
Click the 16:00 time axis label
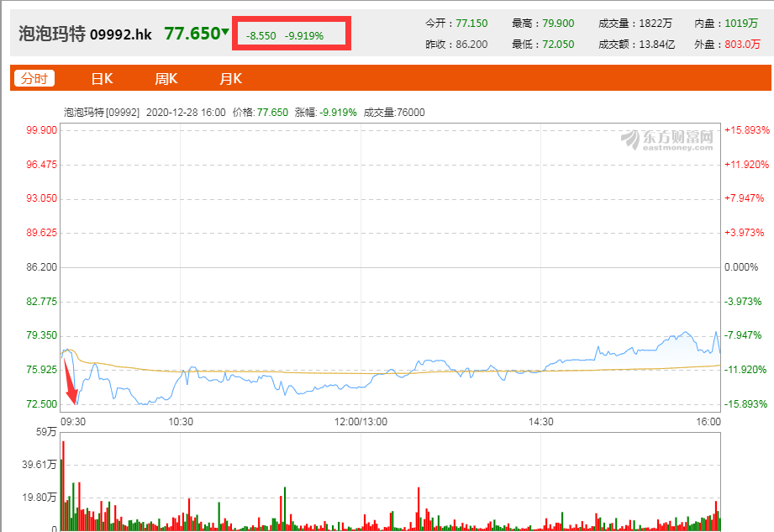click(x=708, y=422)
